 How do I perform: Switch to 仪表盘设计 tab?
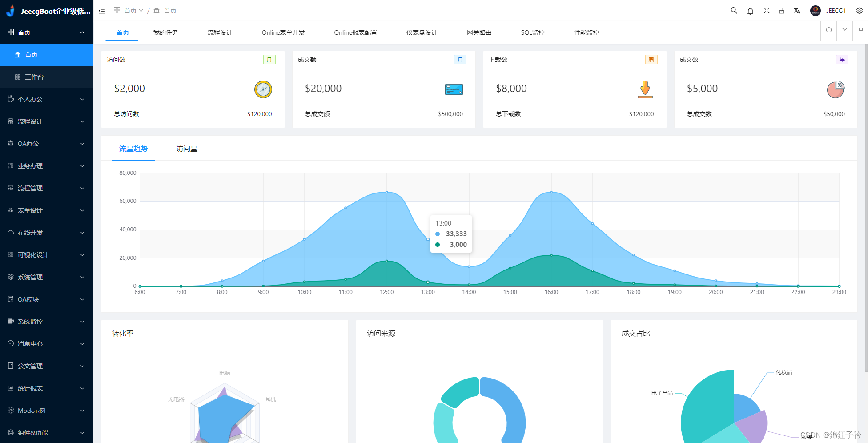tap(422, 32)
